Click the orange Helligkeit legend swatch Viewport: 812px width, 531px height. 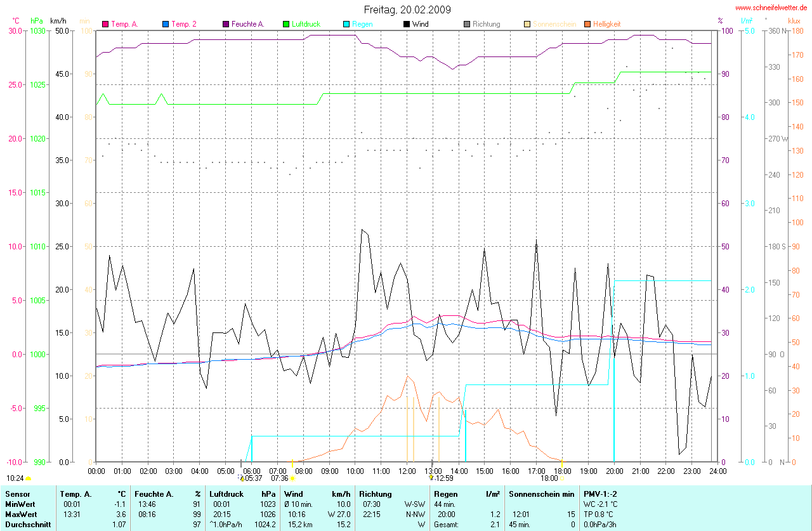(x=587, y=24)
